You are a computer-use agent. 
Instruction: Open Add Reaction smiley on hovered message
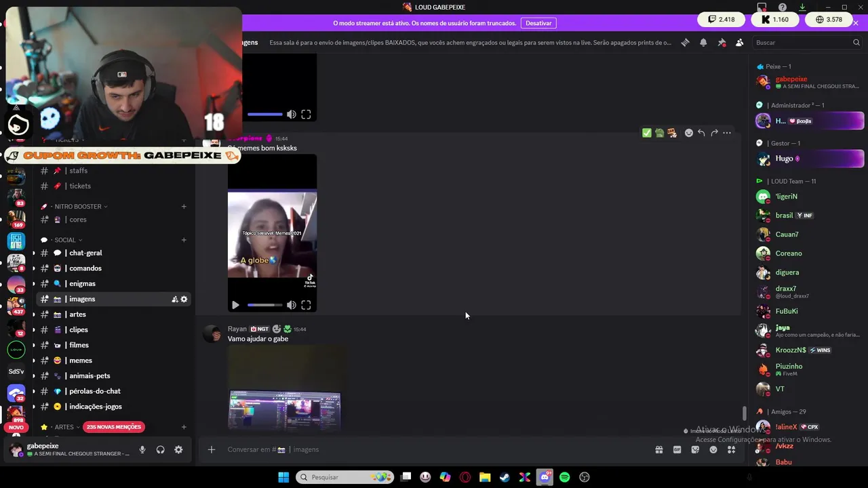point(689,133)
